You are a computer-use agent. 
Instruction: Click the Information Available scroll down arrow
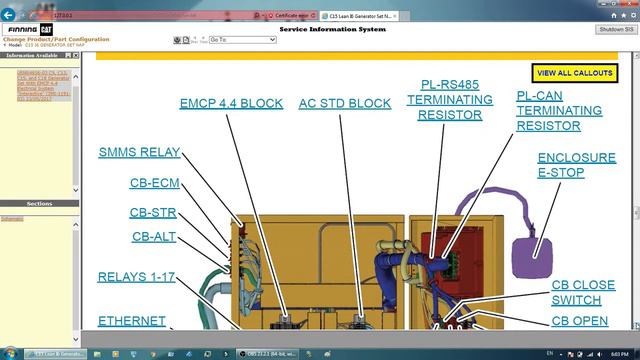[x=76, y=189]
